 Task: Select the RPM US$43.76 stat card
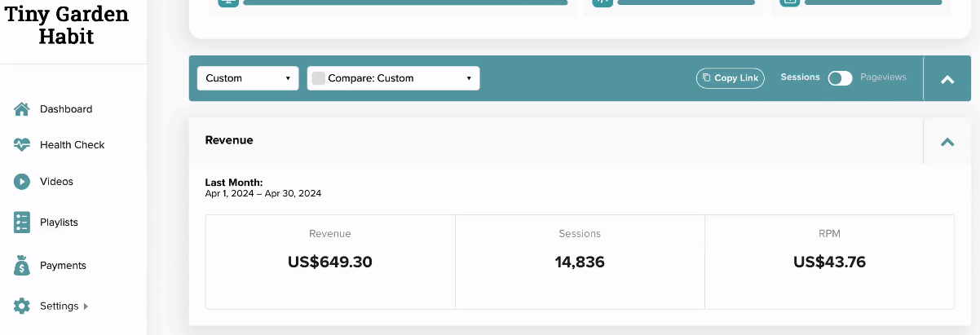pos(829,262)
